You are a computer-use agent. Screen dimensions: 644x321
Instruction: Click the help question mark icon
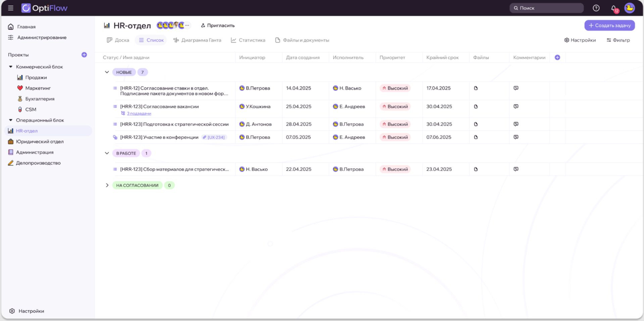point(596,8)
